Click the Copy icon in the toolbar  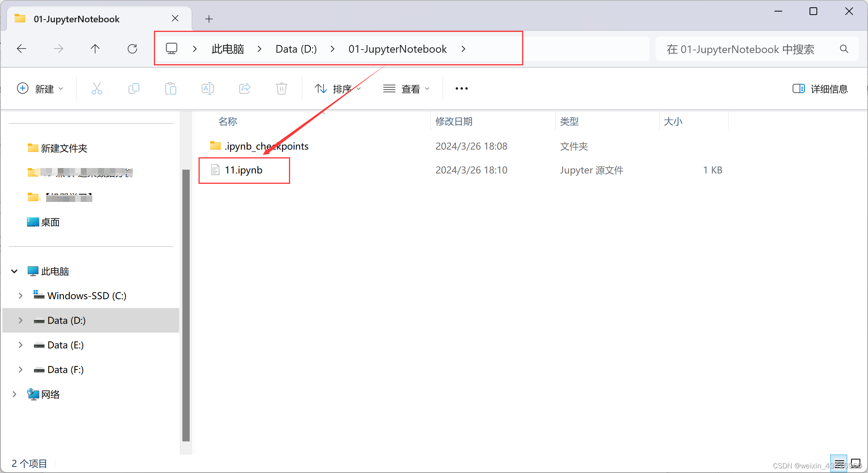click(134, 89)
